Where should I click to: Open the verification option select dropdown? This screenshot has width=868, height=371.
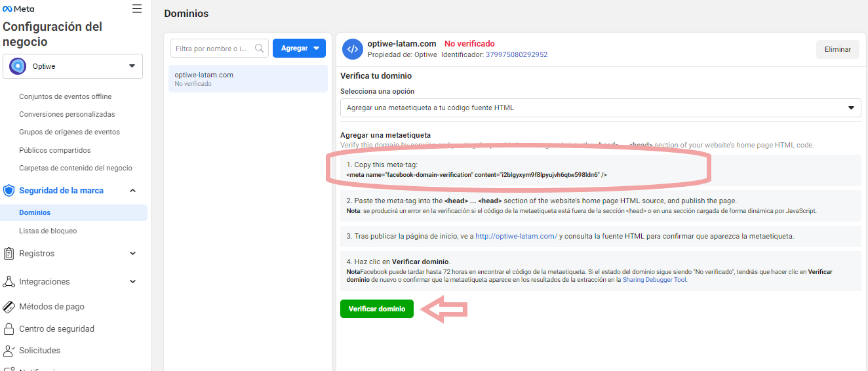[600, 107]
